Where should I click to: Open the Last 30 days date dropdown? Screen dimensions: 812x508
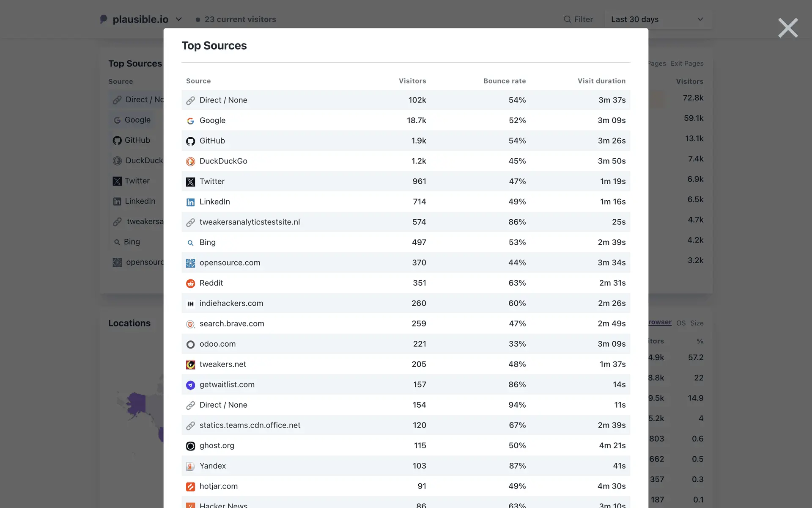(x=657, y=19)
